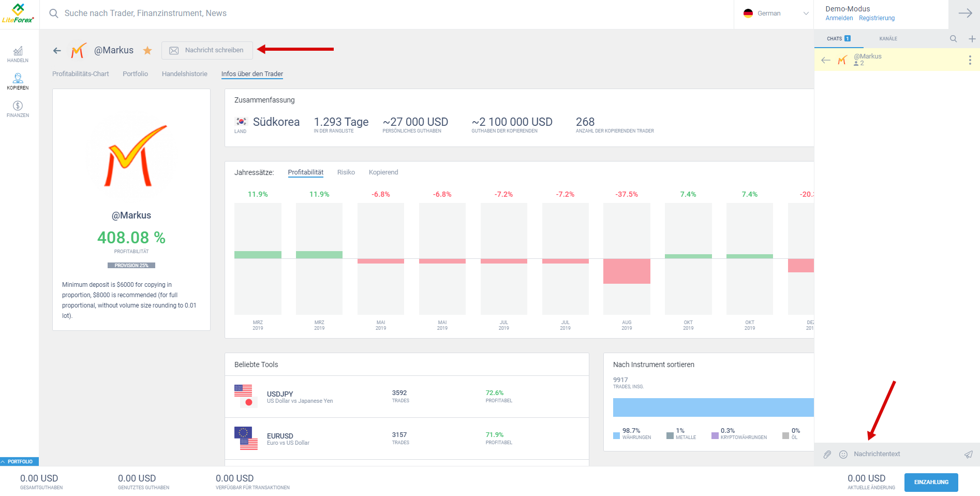
Task: Click the attachment paperclip in chat
Action: coord(827,454)
